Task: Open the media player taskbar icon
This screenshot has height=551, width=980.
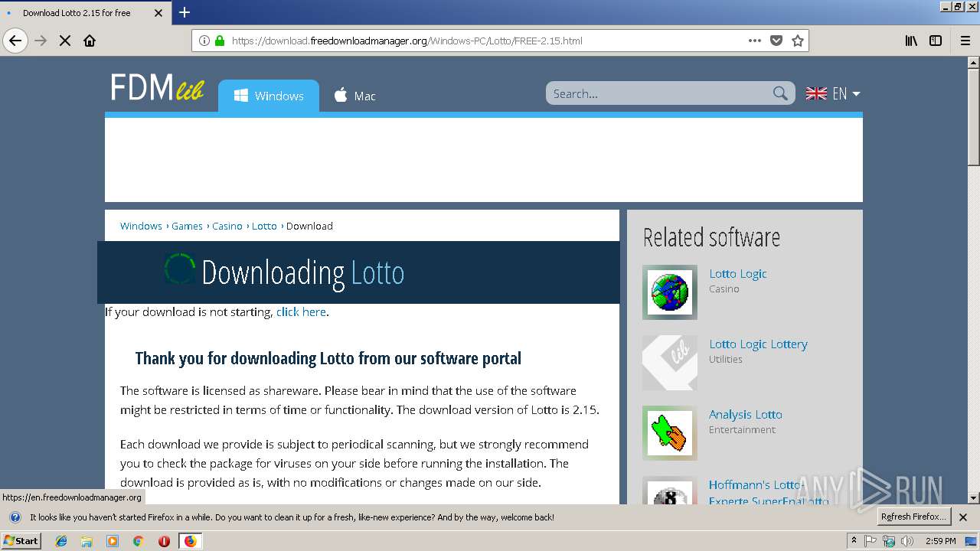Action: click(113, 541)
